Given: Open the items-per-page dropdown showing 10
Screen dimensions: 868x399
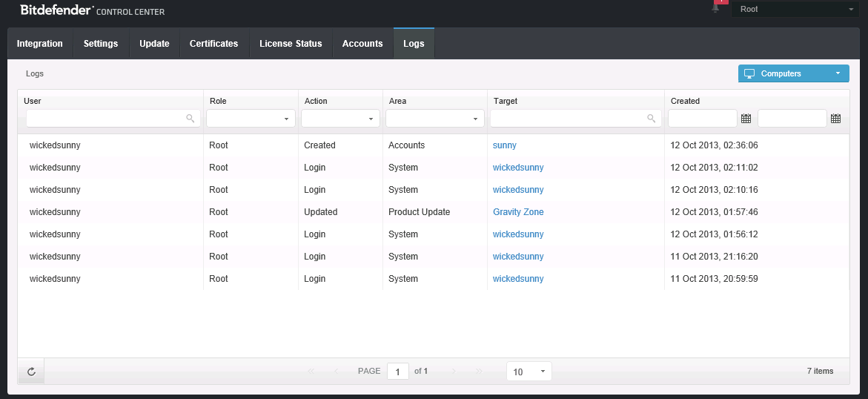Looking at the screenshot, I should [x=529, y=372].
